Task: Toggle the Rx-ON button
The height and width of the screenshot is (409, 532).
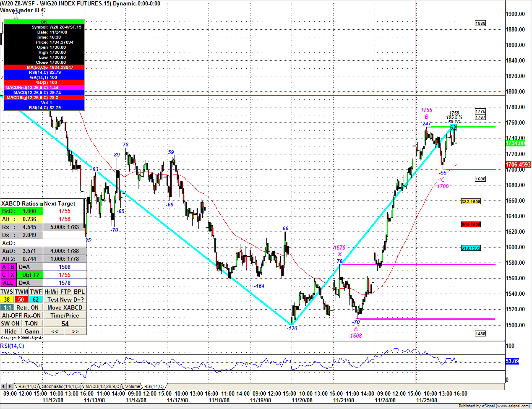Action: click(x=32, y=315)
